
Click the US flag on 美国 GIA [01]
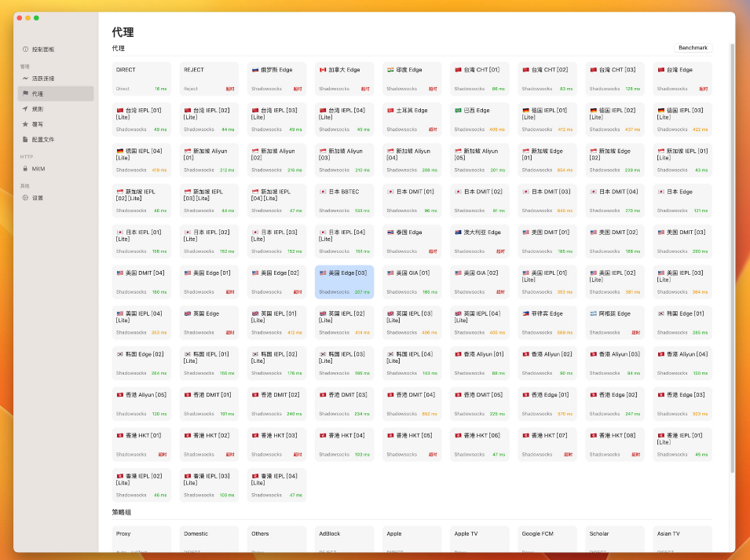click(x=390, y=273)
